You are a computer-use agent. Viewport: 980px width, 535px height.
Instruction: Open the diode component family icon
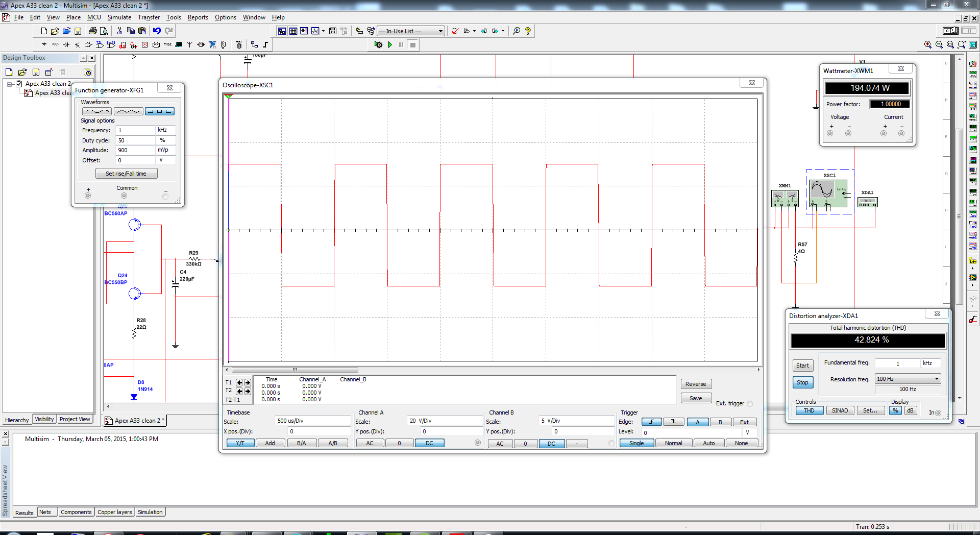66,45
